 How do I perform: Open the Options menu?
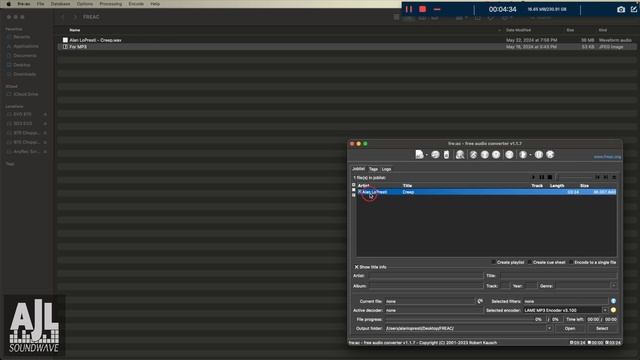point(85,4)
